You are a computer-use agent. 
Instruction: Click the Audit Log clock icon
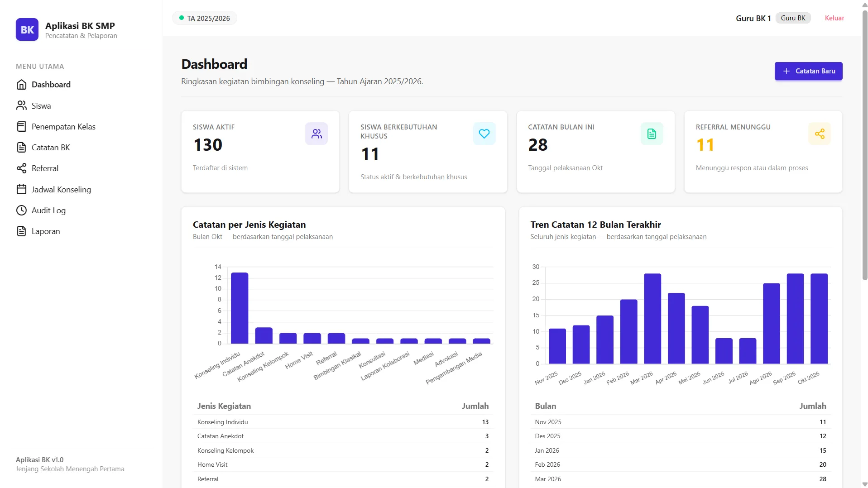[21, 210]
